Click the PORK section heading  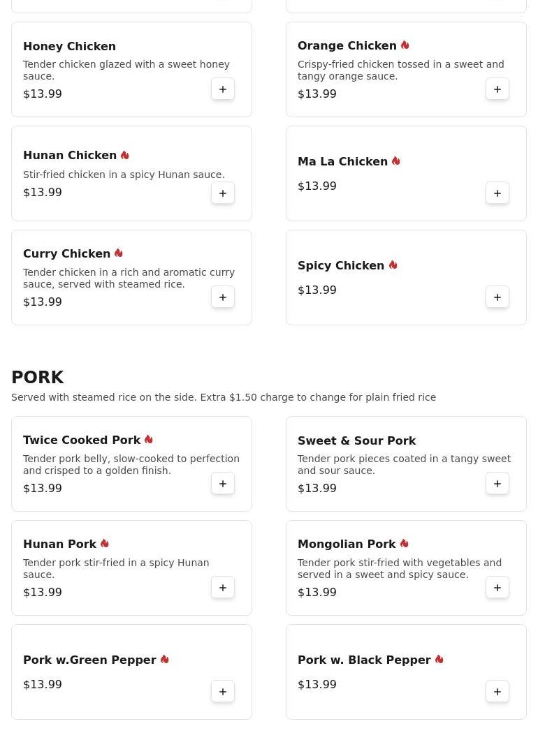pyautogui.click(x=38, y=378)
